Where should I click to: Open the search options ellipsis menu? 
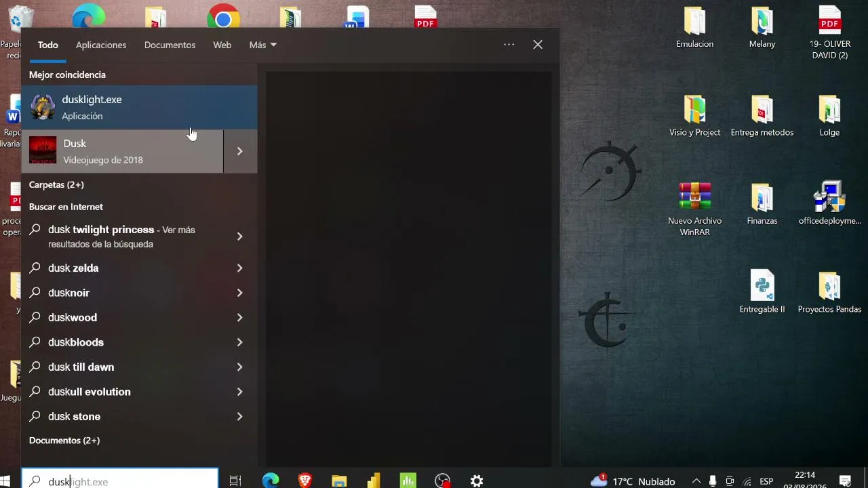(x=509, y=45)
